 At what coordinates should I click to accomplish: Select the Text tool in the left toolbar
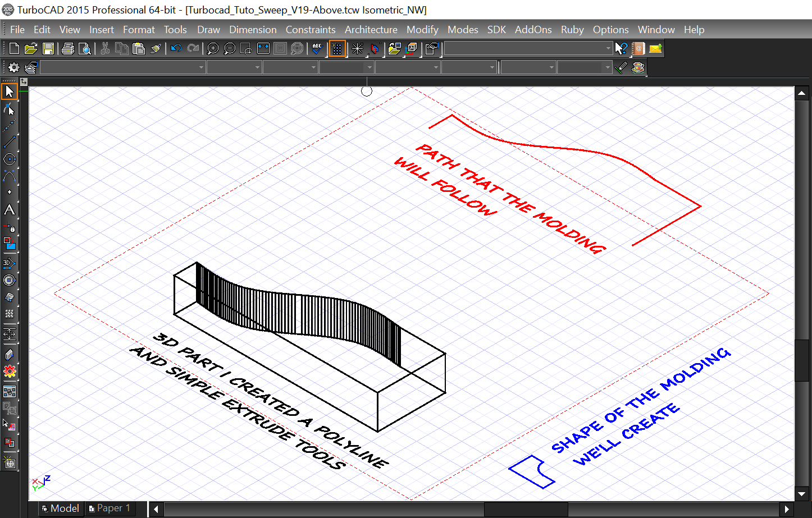pos(9,209)
